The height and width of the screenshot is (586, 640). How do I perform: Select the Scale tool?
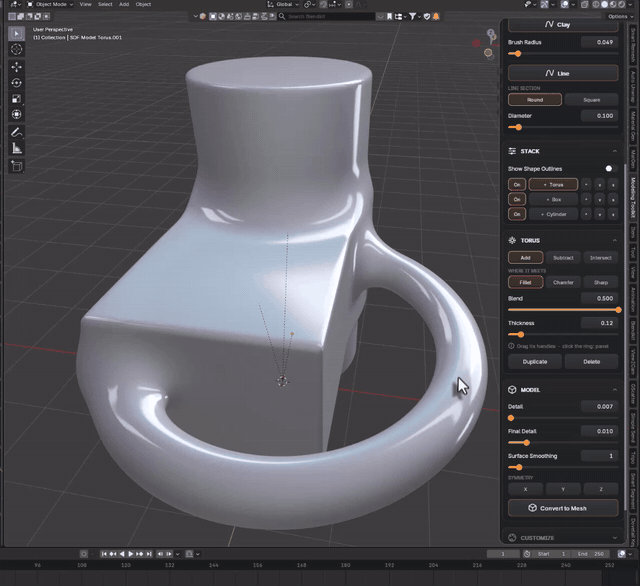pyautogui.click(x=16, y=99)
